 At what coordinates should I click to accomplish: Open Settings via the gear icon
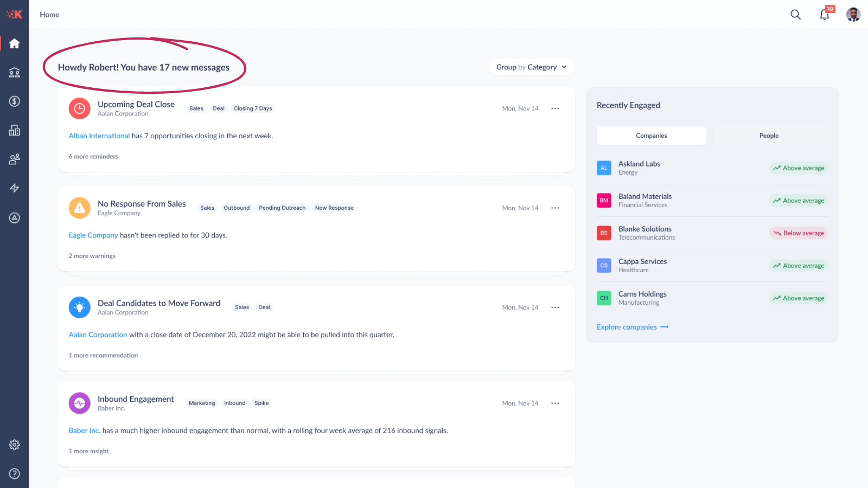point(15,445)
